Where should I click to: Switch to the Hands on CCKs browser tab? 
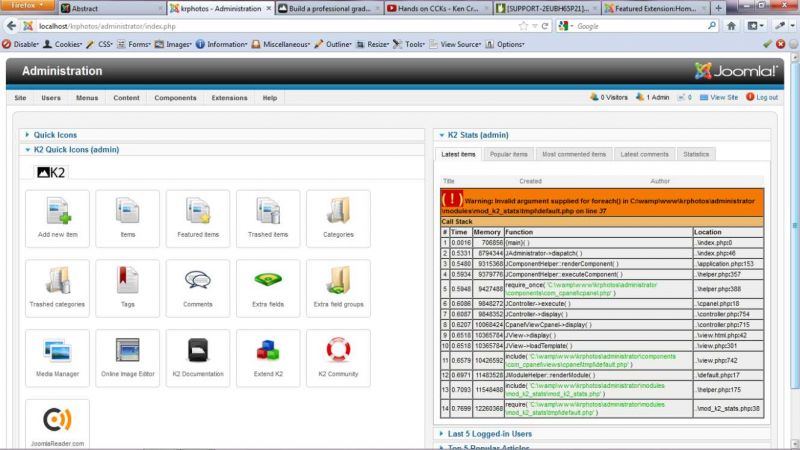coord(437,8)
